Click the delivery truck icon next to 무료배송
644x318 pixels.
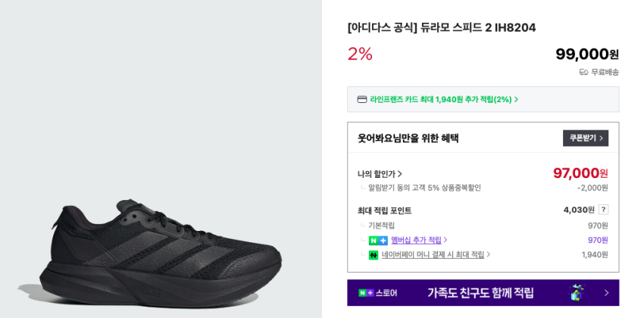[583, 72]
